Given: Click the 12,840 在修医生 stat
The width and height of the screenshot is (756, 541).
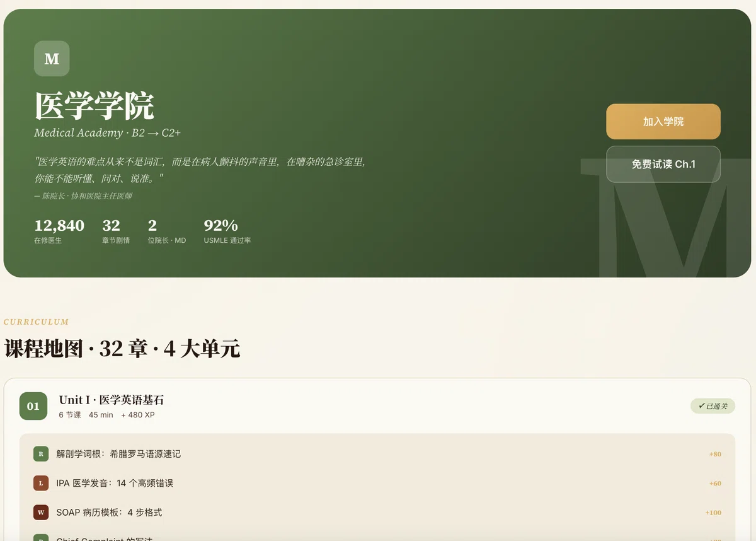Looking at the screenshot, I should [59, 231].
